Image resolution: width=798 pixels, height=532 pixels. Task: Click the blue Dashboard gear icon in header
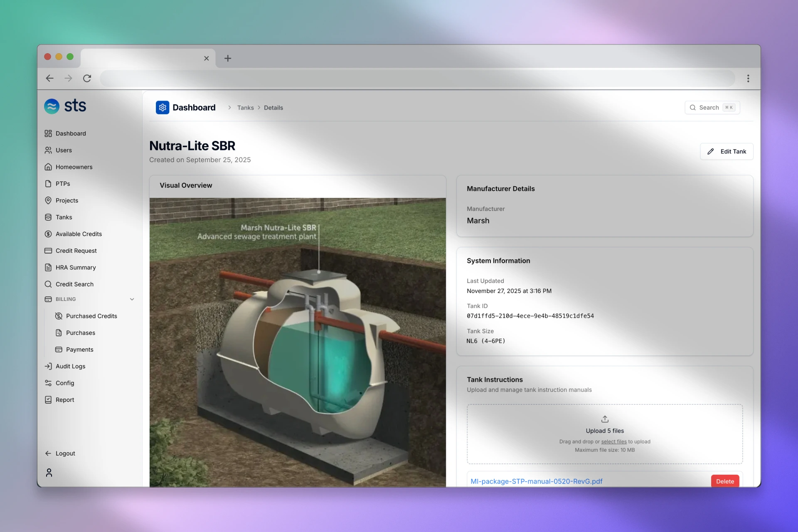[163, 108]
